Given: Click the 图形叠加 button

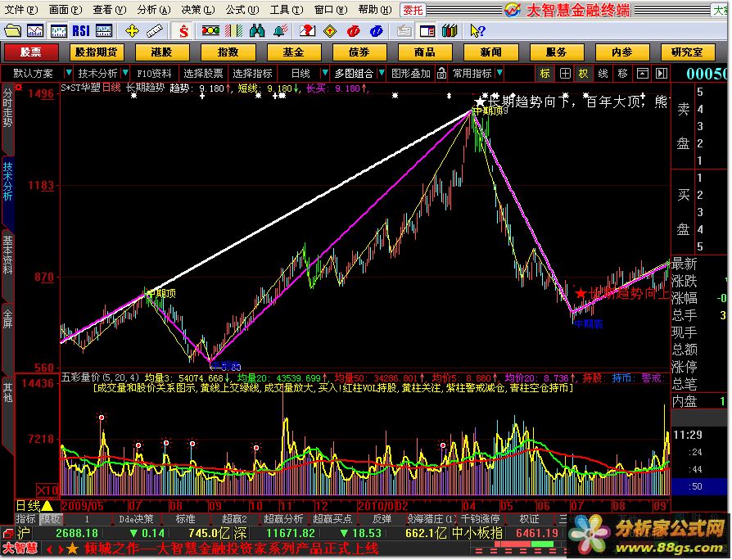Looking at the screenshot, I should pos(411,73).
